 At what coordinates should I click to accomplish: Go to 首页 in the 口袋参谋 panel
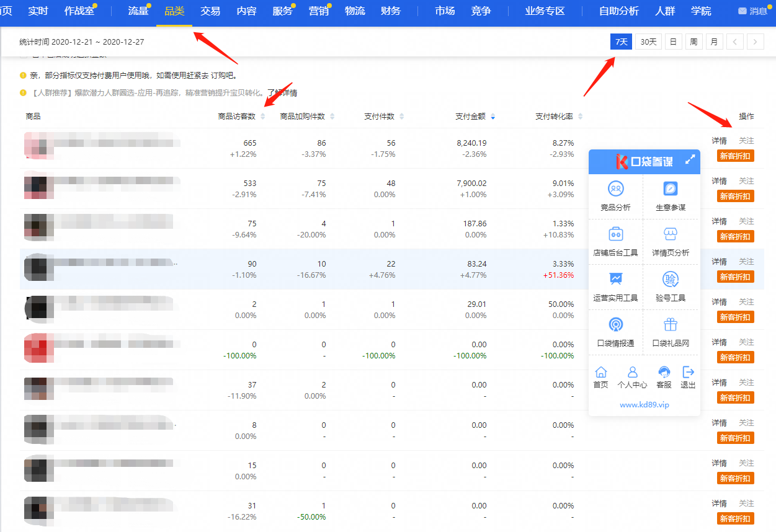[x=600, y=377]
